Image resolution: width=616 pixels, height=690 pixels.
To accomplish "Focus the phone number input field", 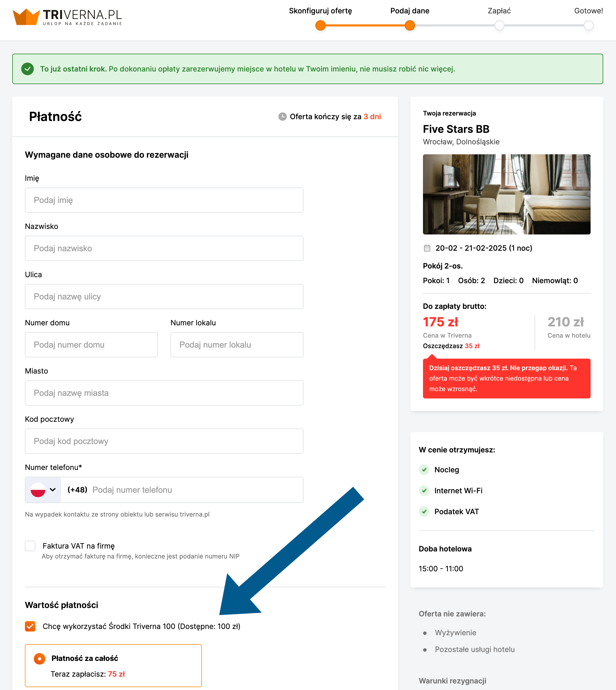I will point(196,490).
